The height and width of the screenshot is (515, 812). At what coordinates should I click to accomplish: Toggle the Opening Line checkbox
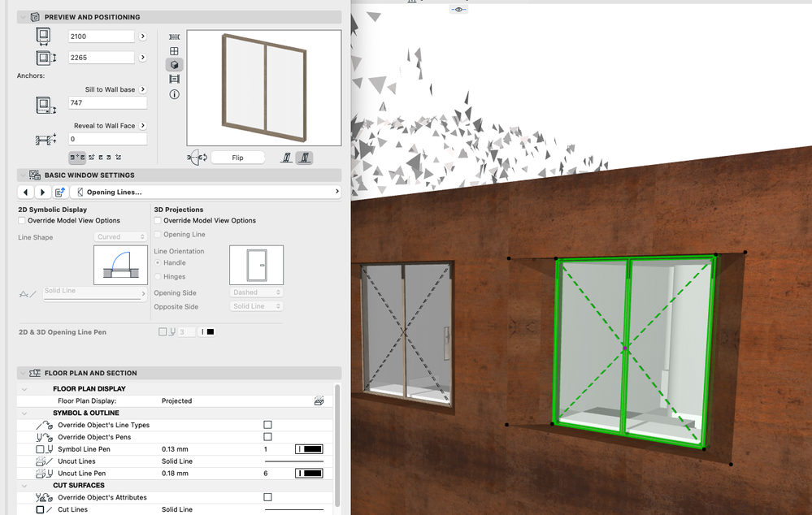click(158, 235)
